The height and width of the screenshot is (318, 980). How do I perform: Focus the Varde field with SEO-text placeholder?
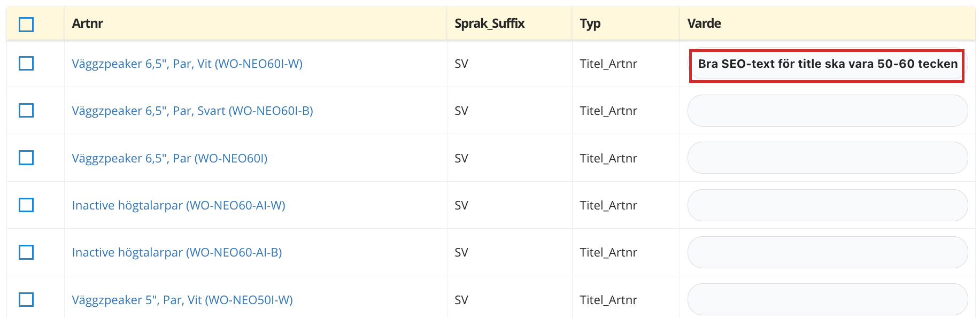click(827, 64)
